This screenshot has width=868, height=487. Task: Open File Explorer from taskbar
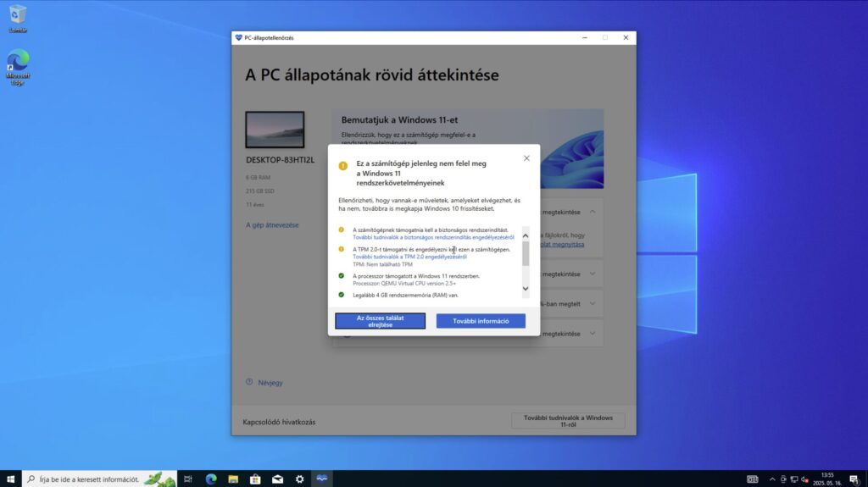pos(233,479)
